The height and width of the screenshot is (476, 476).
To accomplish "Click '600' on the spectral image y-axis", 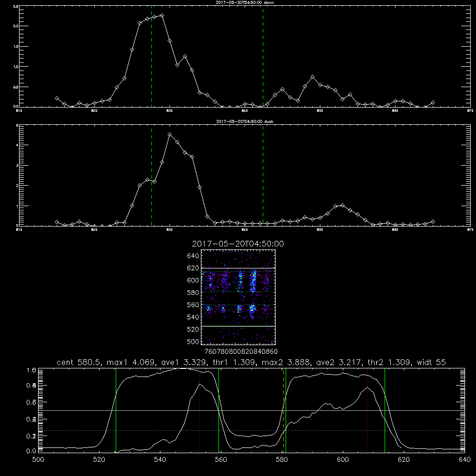I will (x=193, y=280).
